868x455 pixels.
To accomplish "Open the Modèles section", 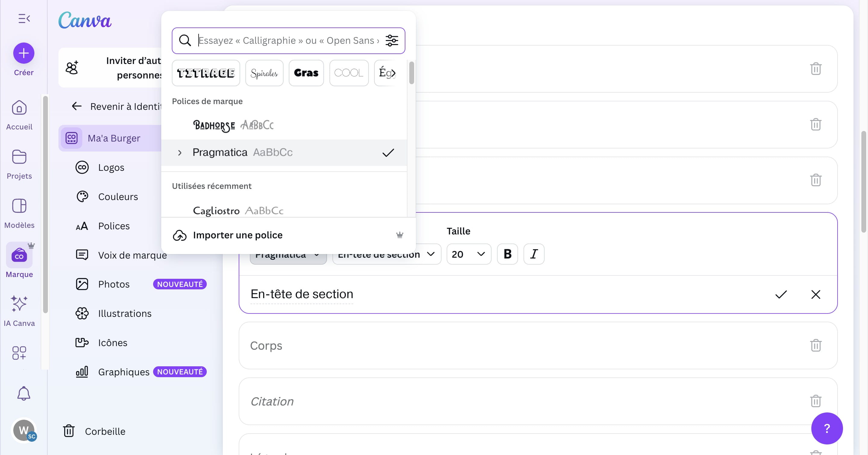I will coord(19,206).
